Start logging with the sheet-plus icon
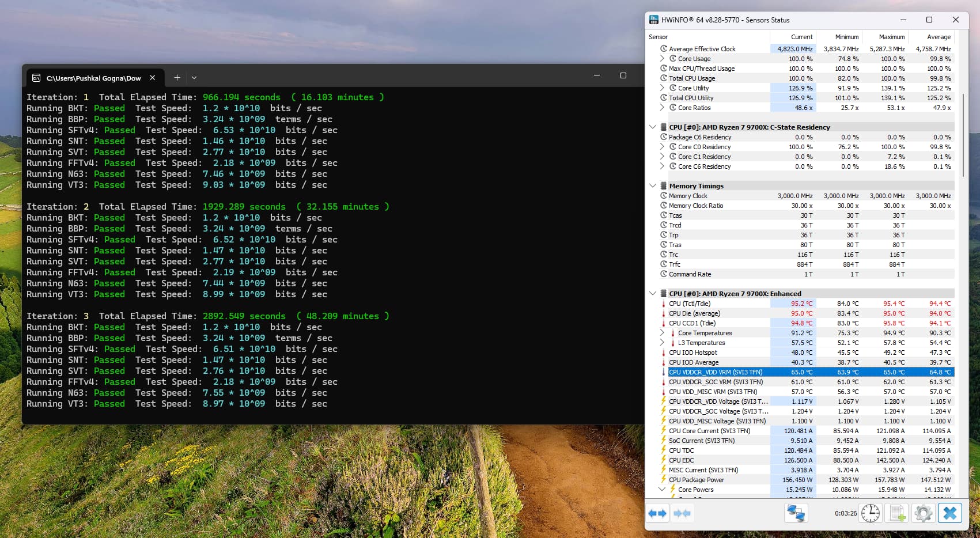980x538 pixels. click(897, 513)
